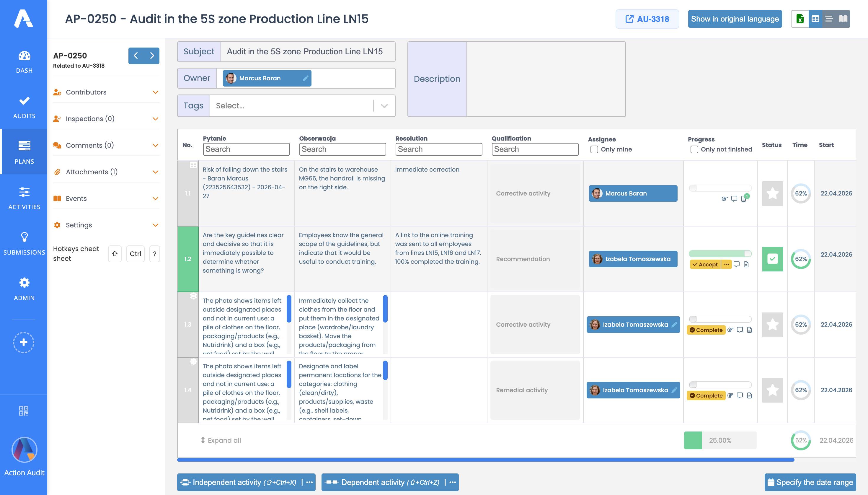Click Show in original language

click(735, 19)
